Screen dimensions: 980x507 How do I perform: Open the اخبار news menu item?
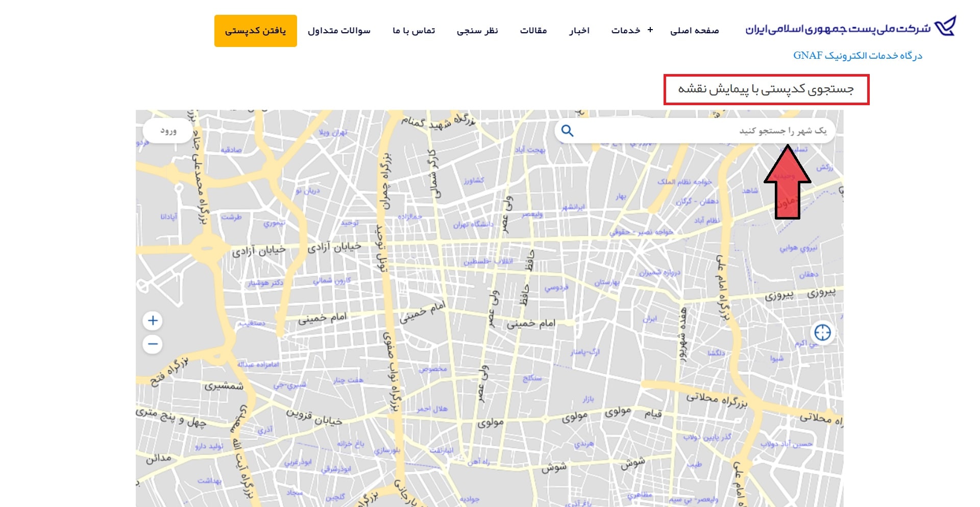[579, 31]
